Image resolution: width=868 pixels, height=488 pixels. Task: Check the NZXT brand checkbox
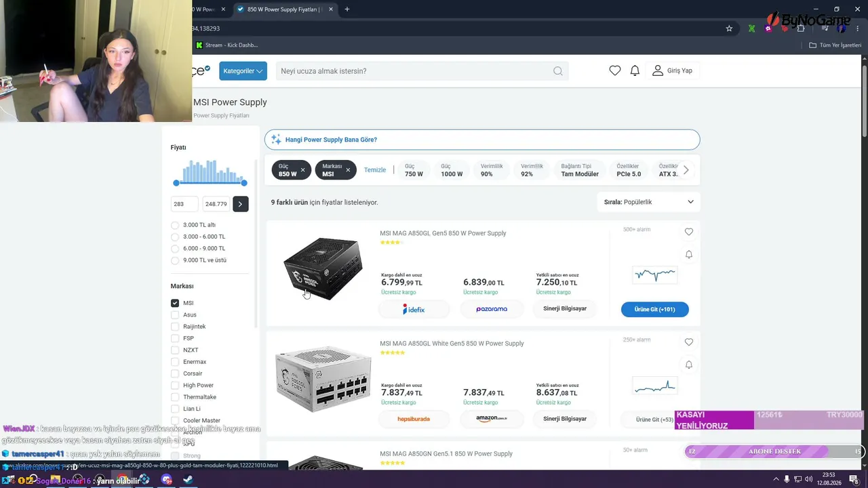175,350
